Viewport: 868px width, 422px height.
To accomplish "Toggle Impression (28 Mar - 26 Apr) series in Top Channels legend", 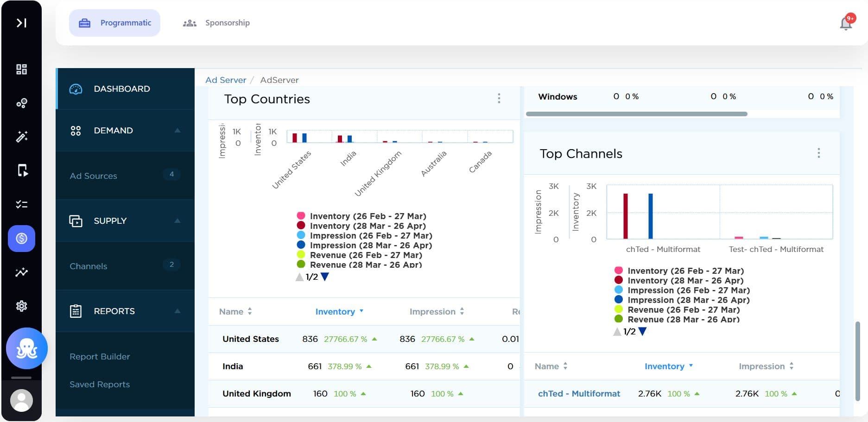I will (682, 300).
